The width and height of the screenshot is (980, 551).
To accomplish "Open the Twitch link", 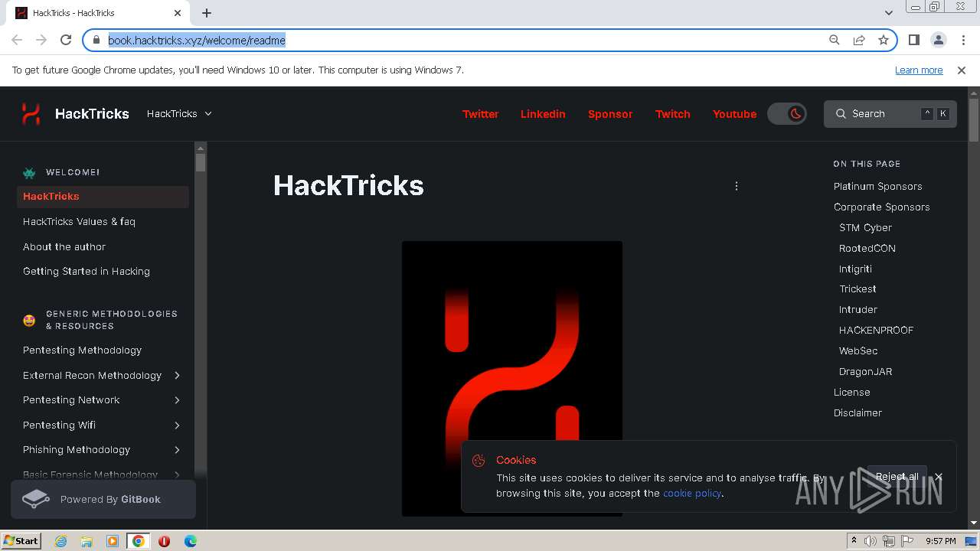I will coord(673,113).
